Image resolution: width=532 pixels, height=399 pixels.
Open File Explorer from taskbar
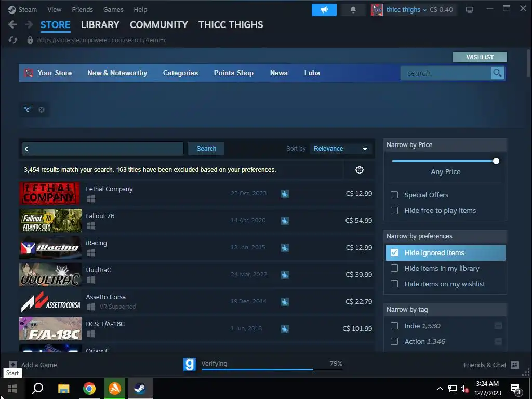(x=63, y=389)
